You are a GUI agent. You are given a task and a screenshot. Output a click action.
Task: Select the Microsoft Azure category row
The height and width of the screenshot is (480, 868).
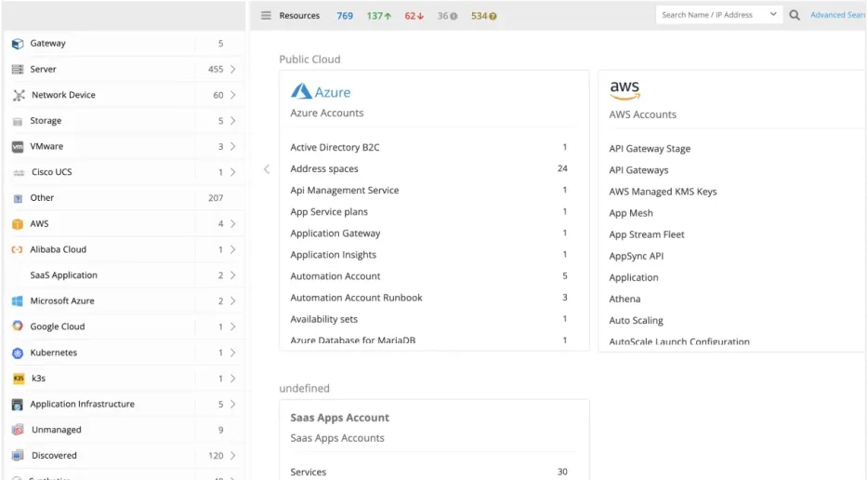tap(125, 301)
